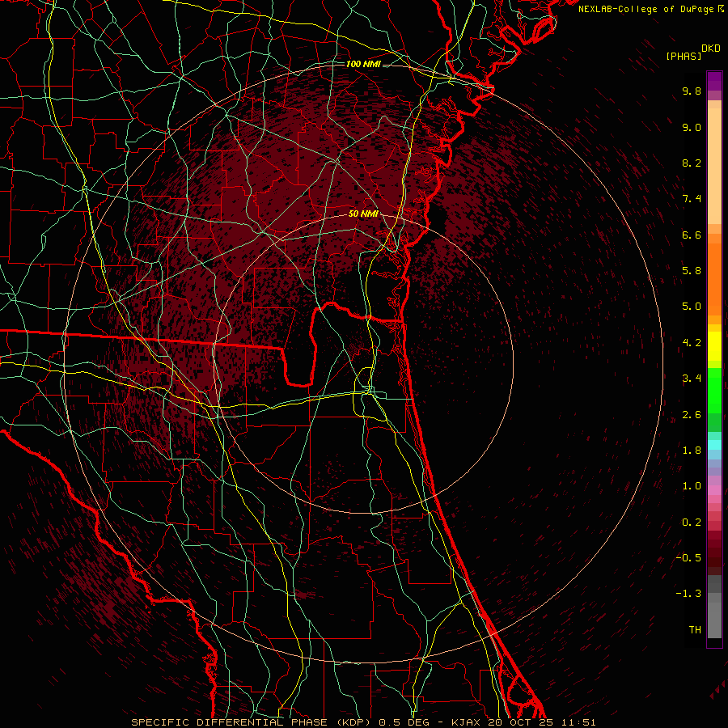Select the purple top band of the color scale
Screen dimensions: 728x728
pyautogui.click(x=714, y=81)
